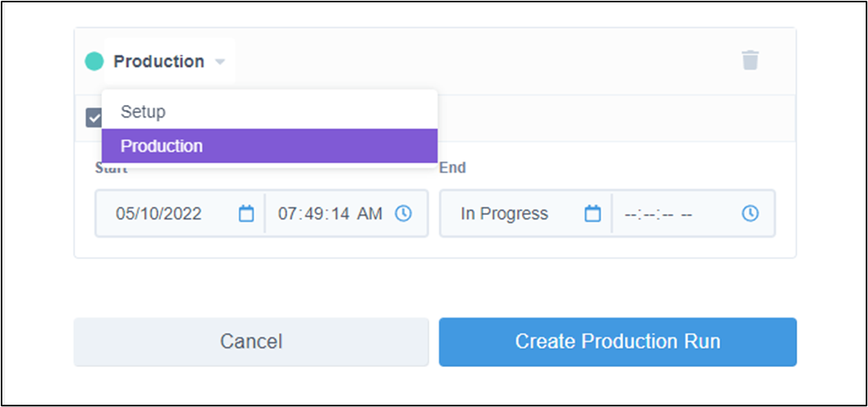Open the End date calendar picker

pyautogui.click(x=593, y=213)
